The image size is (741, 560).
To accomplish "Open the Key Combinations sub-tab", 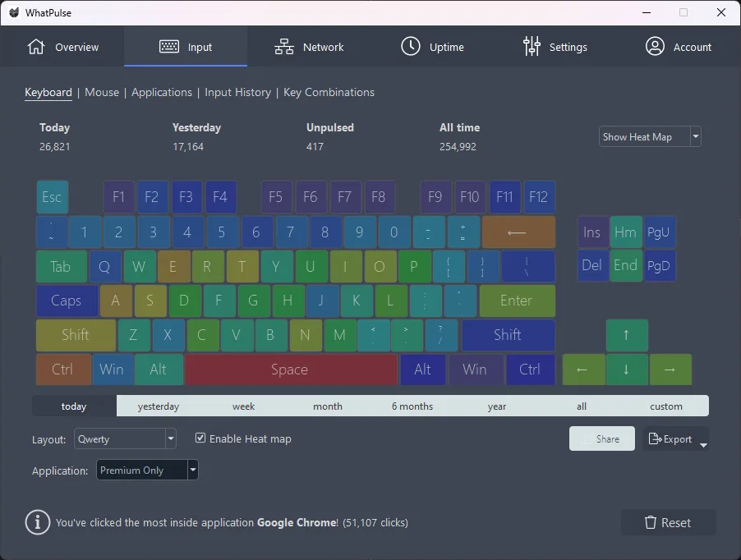I will 329,92.
